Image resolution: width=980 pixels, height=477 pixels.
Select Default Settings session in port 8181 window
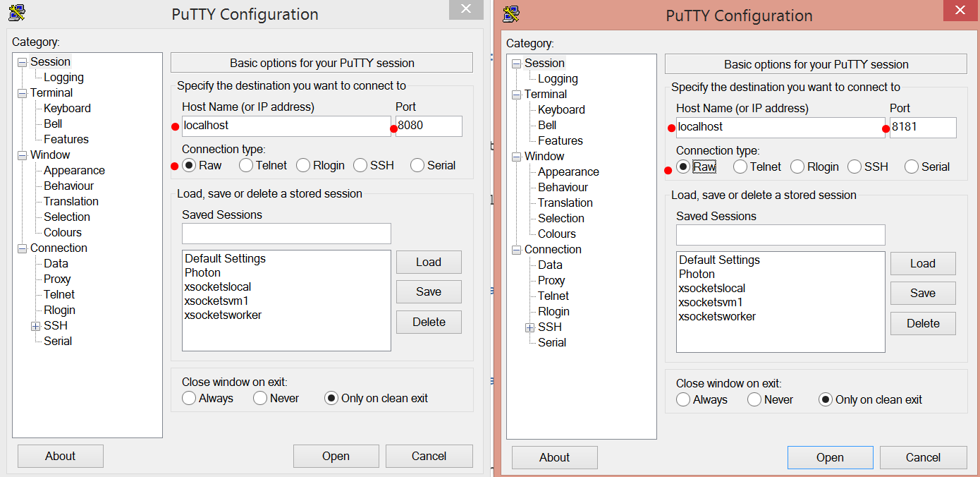click(720, 260)
